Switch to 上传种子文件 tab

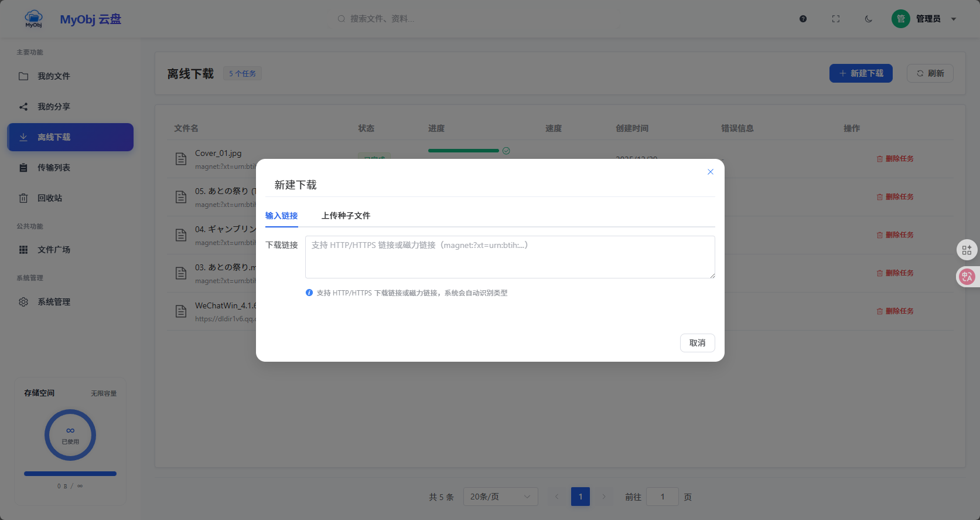tap(346, 216)
